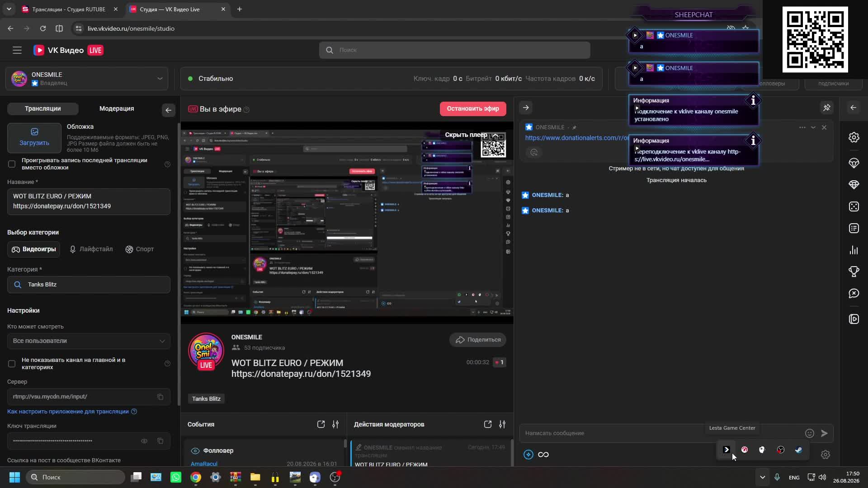This screenshot has width=868, height=488.
Task: Open the Chrome tab list dropdown
Action: (x=9, y=9)
